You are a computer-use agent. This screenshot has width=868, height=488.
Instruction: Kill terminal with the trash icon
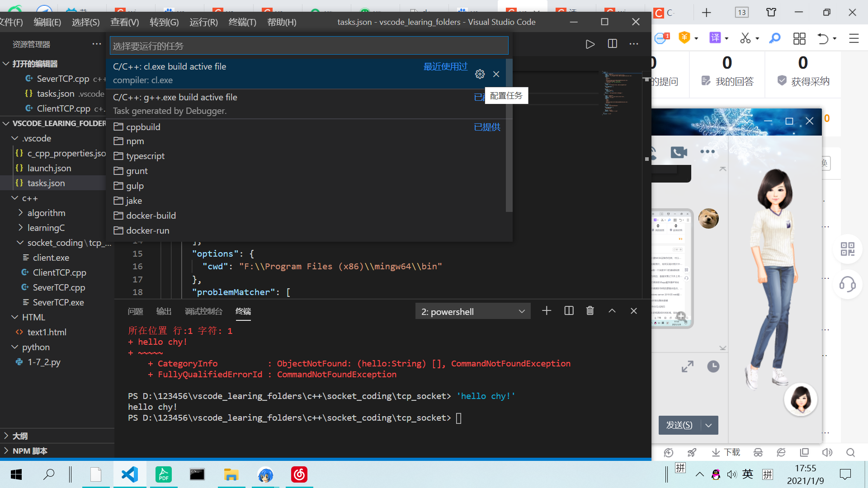590,311
